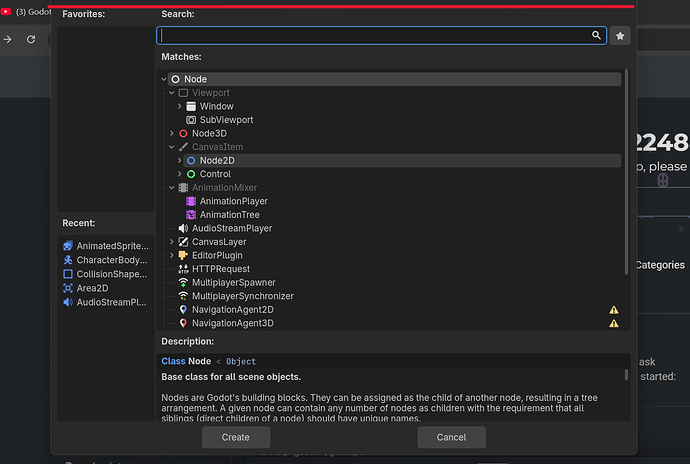Collapse the Node root tree arrow

[164, 79]
